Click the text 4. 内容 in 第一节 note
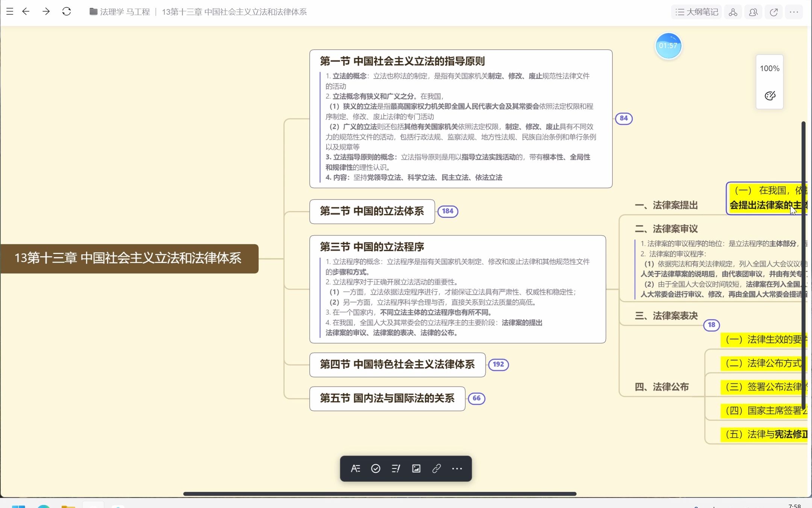The image size is (812, 508). pyautogui.click(x=338, y=178)
